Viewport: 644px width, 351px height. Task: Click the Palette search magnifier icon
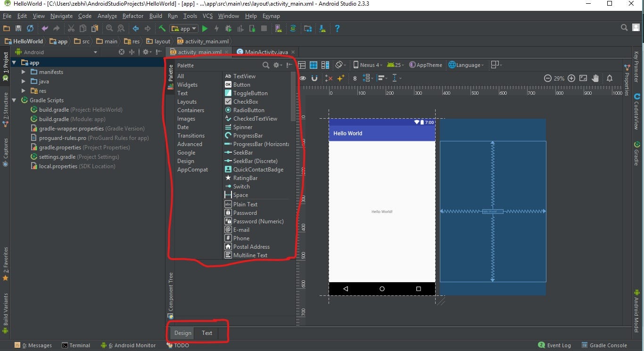point(266,65)
